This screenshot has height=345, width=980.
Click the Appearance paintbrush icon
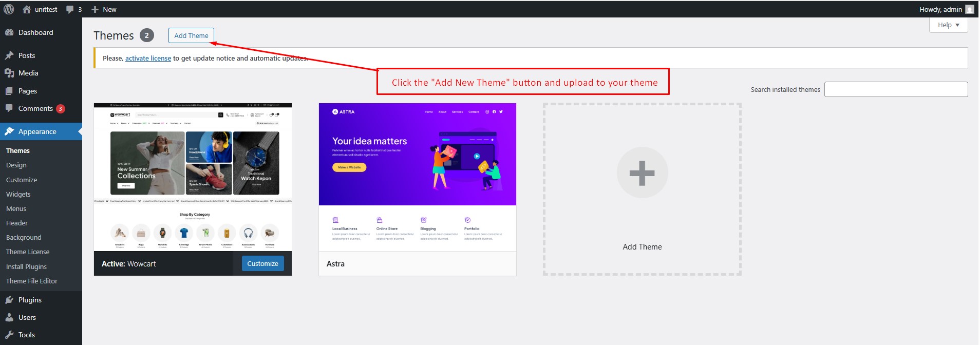[x=9, y=131]
